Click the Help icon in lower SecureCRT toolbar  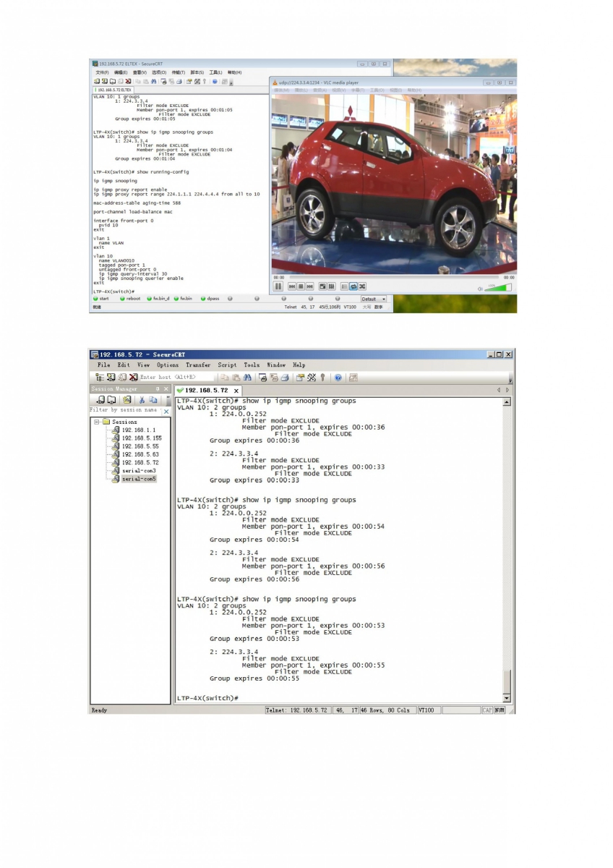(x=338, y=378)
